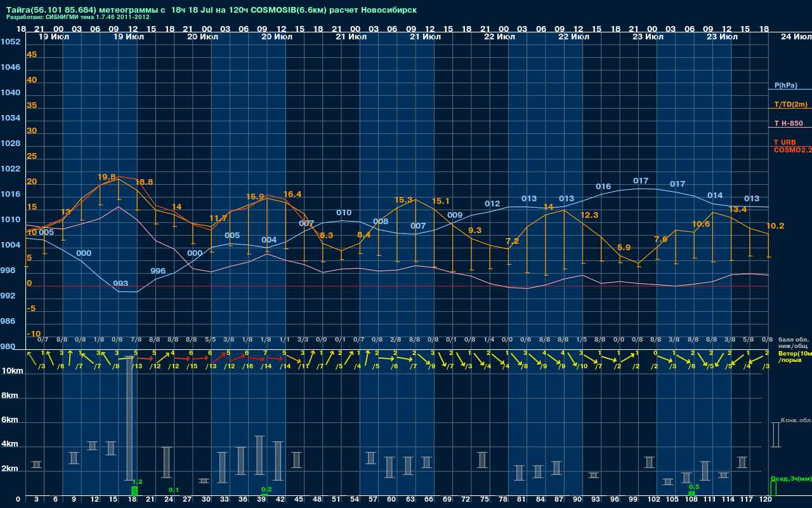812x508 pixels.
Task: Click the green precipitation legend box symbol
Action: point(773,488)
